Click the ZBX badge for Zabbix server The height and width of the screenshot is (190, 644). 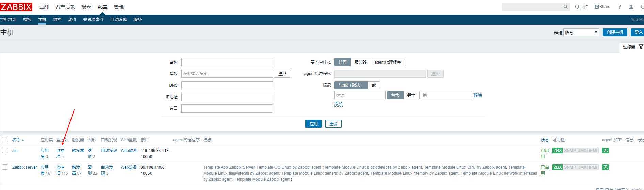[x=557, y=167]
